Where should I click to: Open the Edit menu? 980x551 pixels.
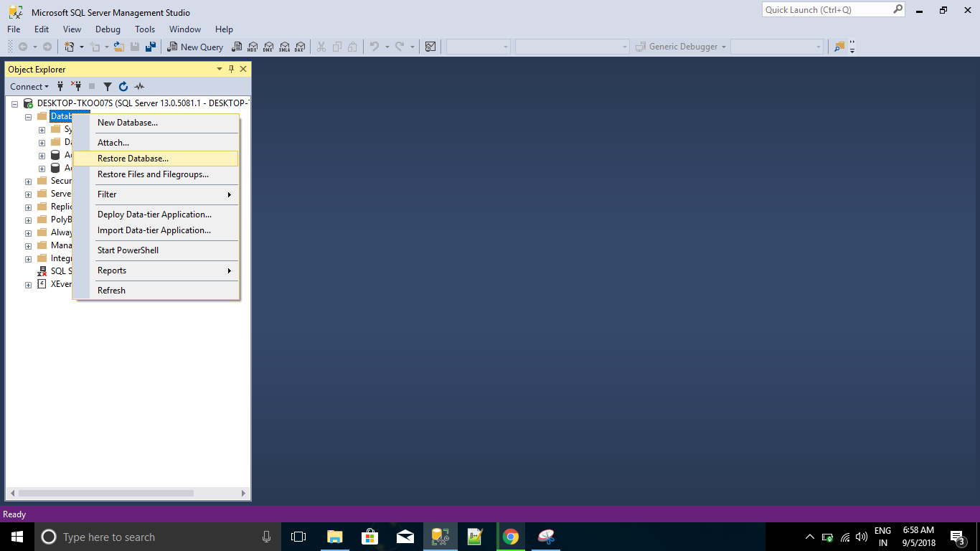point(42,29)
